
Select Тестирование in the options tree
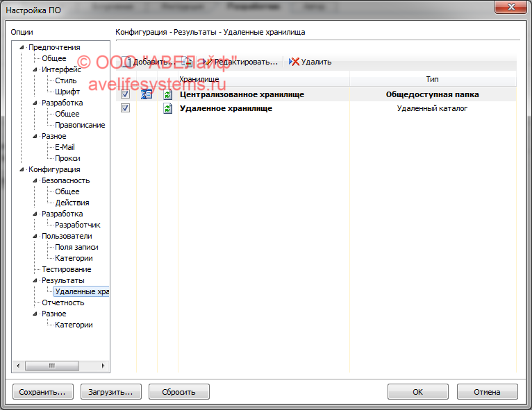pyautogui.click(x=66, y=269)
